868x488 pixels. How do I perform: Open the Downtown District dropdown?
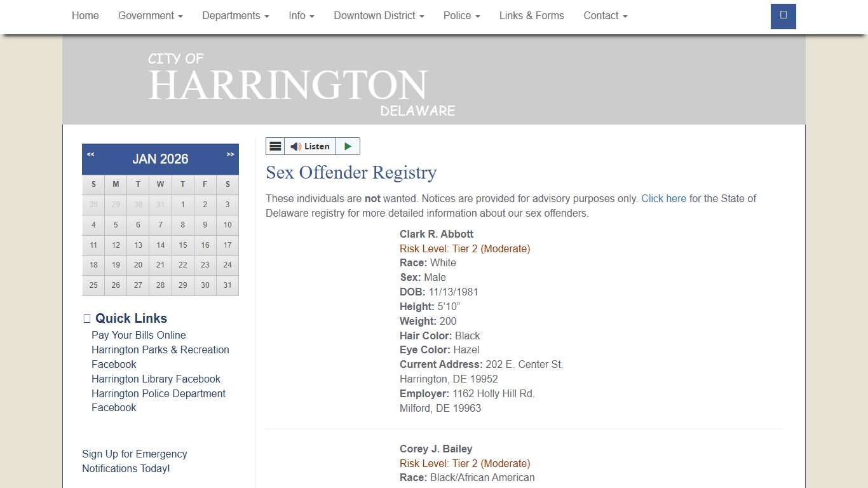(379, 15)
